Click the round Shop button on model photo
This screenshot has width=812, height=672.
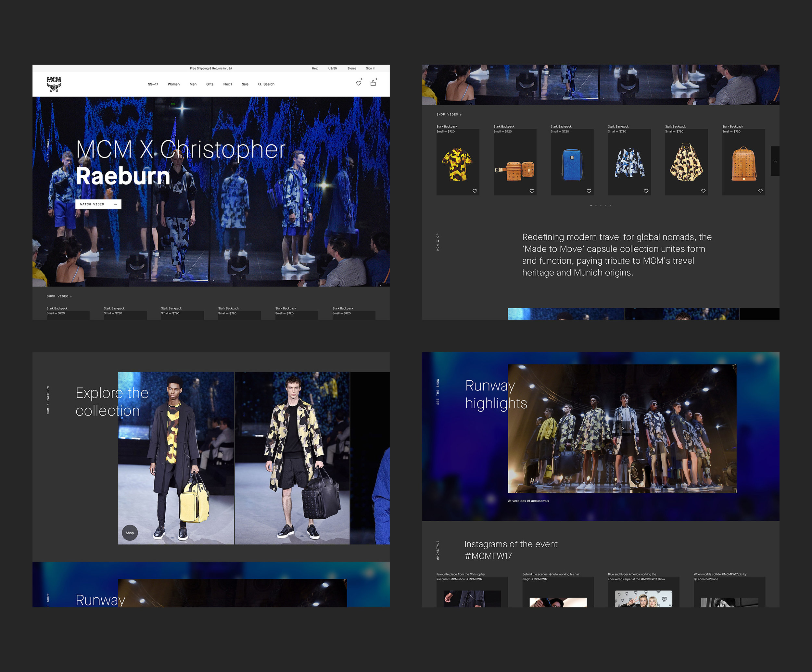point(130,533)
